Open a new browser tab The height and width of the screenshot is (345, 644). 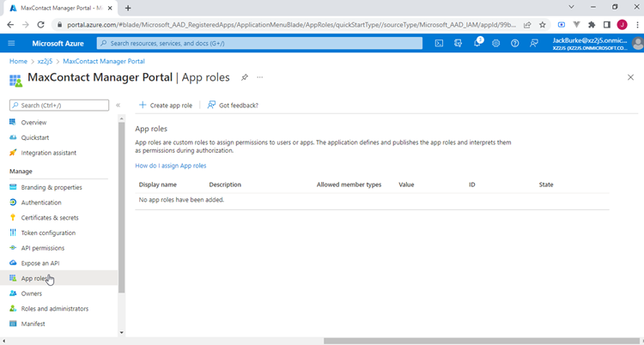128,8
